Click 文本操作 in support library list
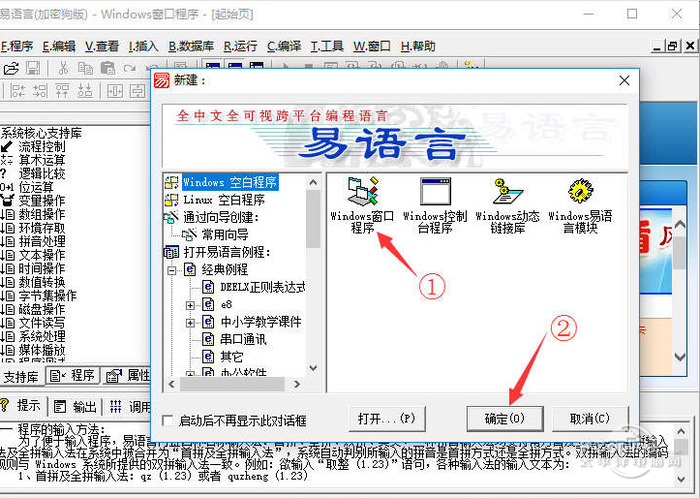The image size is (700, 498). point(42,255)
